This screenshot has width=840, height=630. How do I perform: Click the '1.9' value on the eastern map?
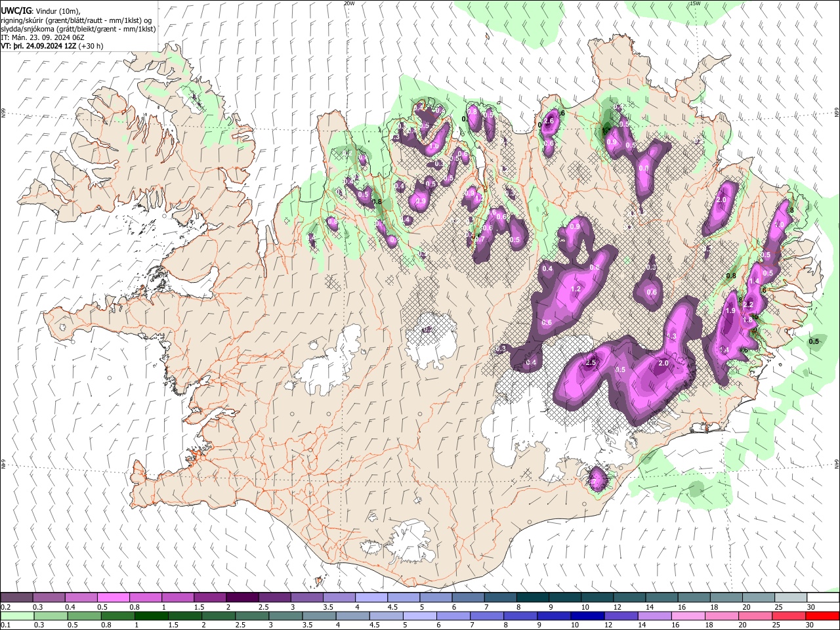731,311
